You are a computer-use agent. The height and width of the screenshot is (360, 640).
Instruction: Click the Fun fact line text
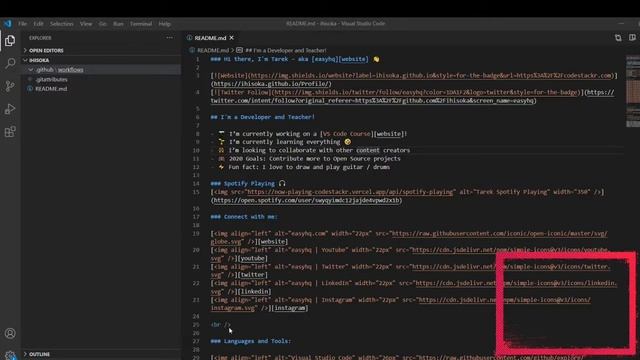click(309, 167)
